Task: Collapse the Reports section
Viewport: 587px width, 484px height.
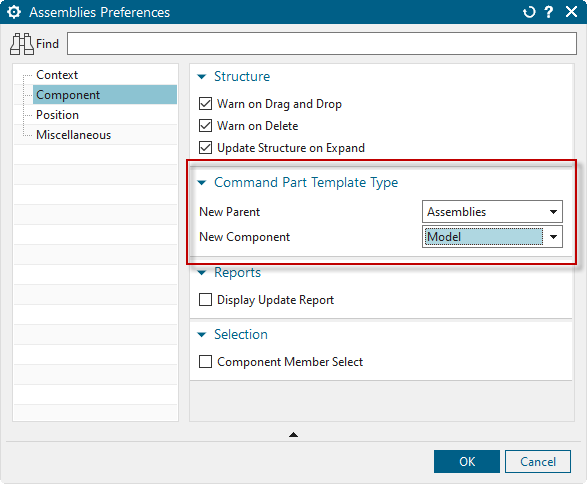Action: [x=202, y=273]
